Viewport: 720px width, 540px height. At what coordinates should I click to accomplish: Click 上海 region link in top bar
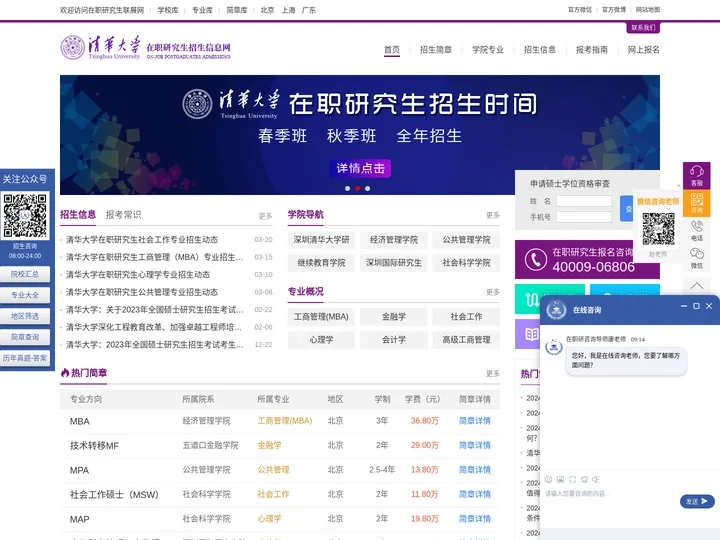(288, 10)
